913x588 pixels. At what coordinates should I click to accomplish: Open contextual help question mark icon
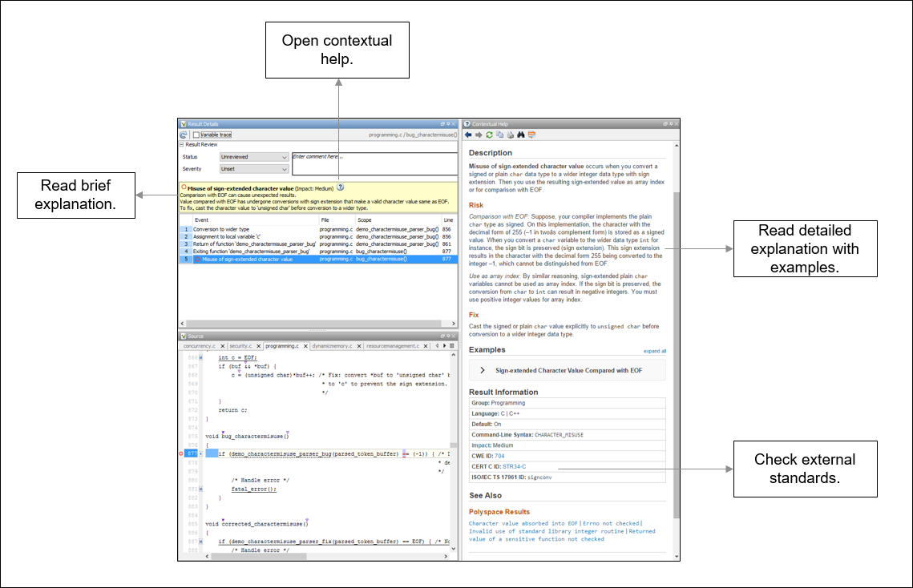(x=341, y=187)
